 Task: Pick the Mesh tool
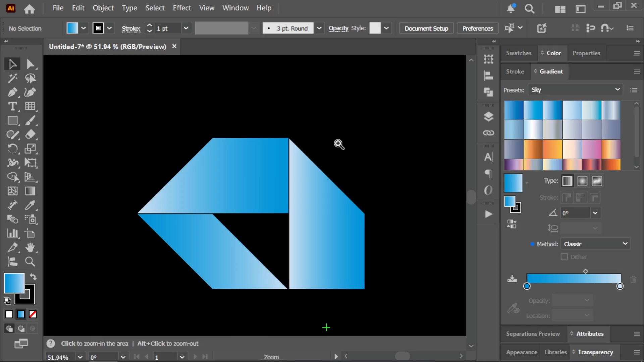coord(12,191)
